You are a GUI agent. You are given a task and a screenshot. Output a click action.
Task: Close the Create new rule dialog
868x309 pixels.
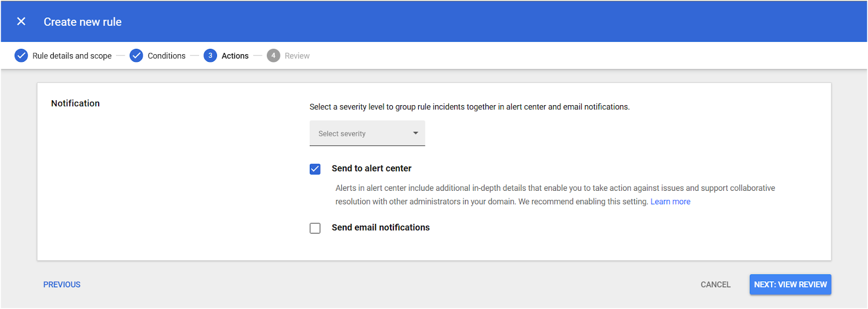click(21, 22)
